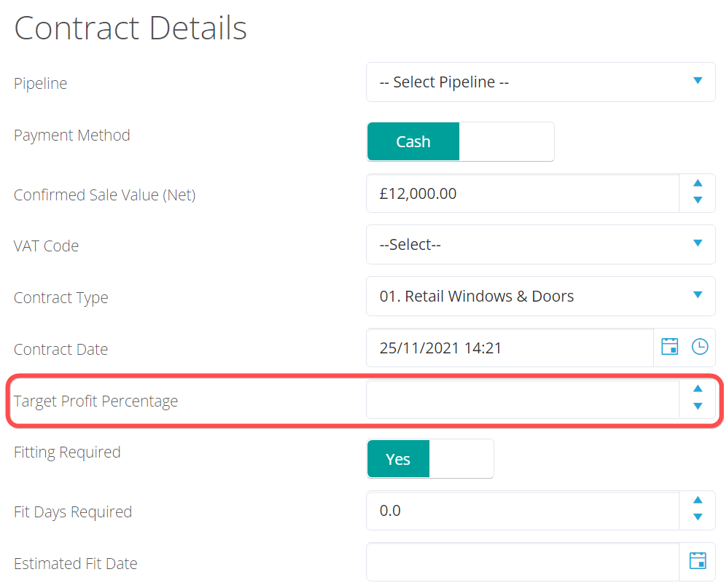724x588 pixels.
Task: Expand the Select Pipeline dropdown
Action: pyautogui.click(x=540, y=82)
